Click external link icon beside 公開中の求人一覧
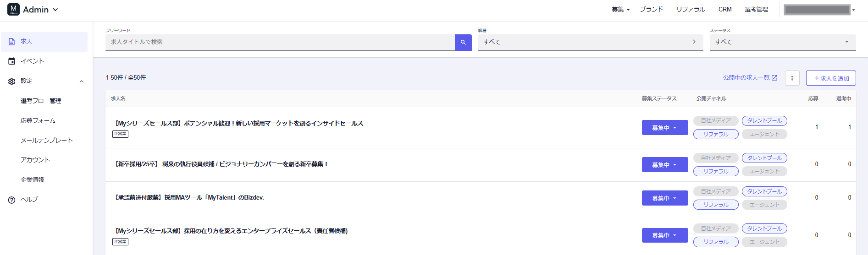Image resolution: width=868 pixels, height=255 pixels. click(x=774, y=78)
